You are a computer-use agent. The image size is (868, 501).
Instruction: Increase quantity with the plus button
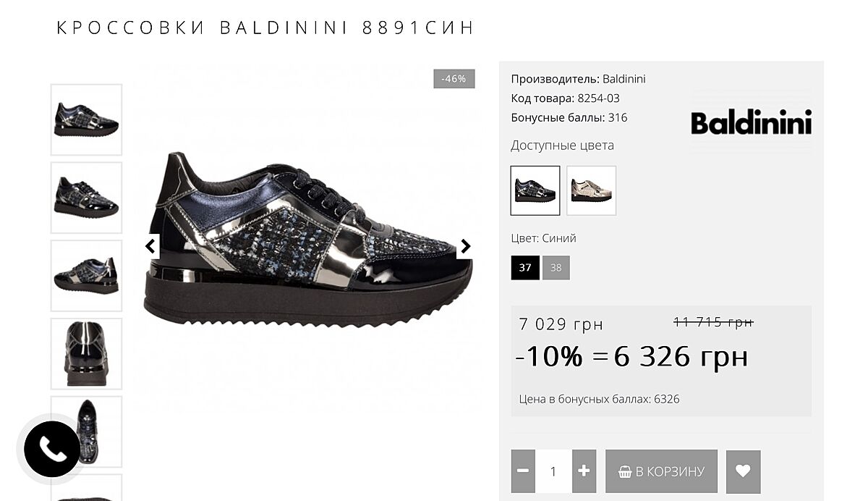(584, 471)
